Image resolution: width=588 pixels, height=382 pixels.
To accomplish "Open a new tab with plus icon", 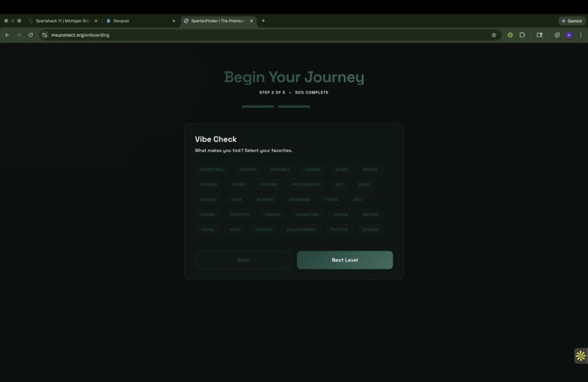I will [x=263, y=20].
